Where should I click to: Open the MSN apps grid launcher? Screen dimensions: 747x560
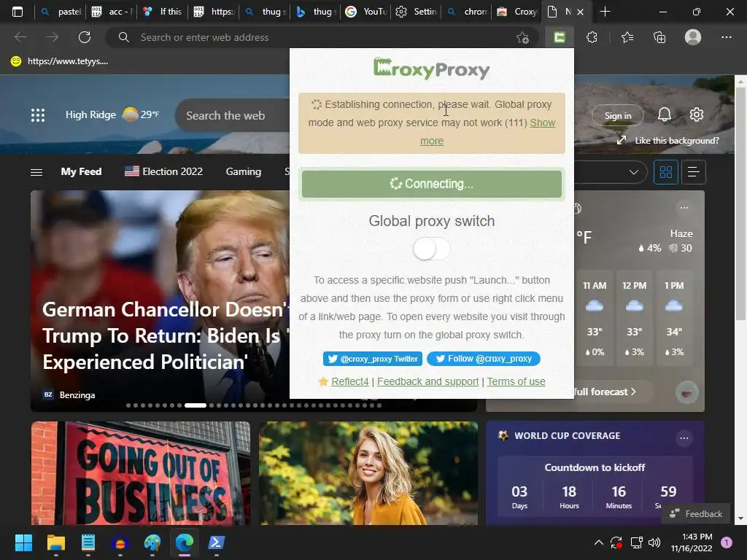point(38,115)
